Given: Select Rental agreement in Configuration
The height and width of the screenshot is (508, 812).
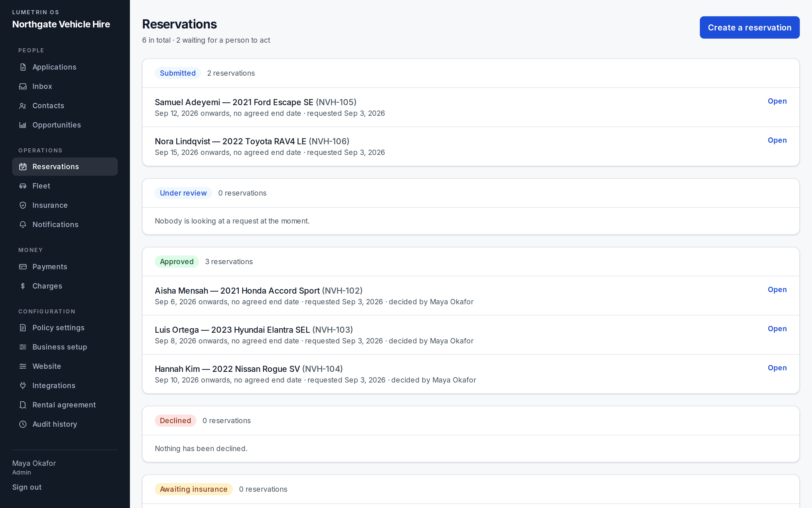Looking at the screenshot, I should pyautogui.click(x=65, y=405).
